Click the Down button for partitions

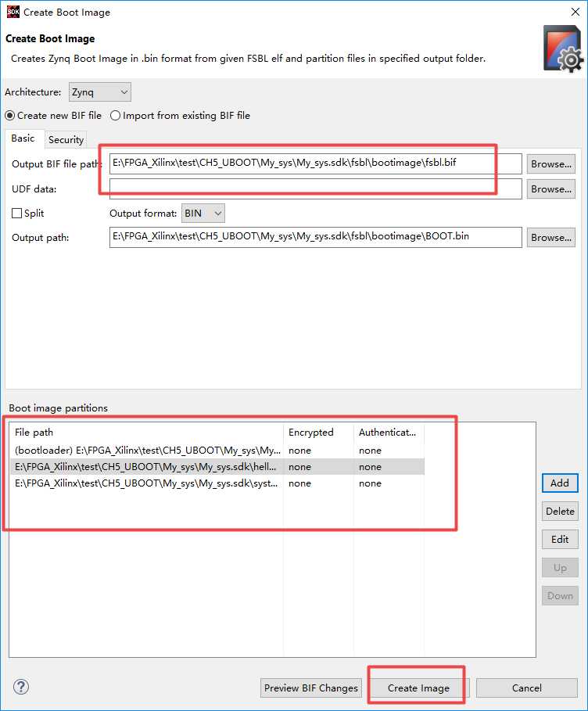click(x=560, y=596)
